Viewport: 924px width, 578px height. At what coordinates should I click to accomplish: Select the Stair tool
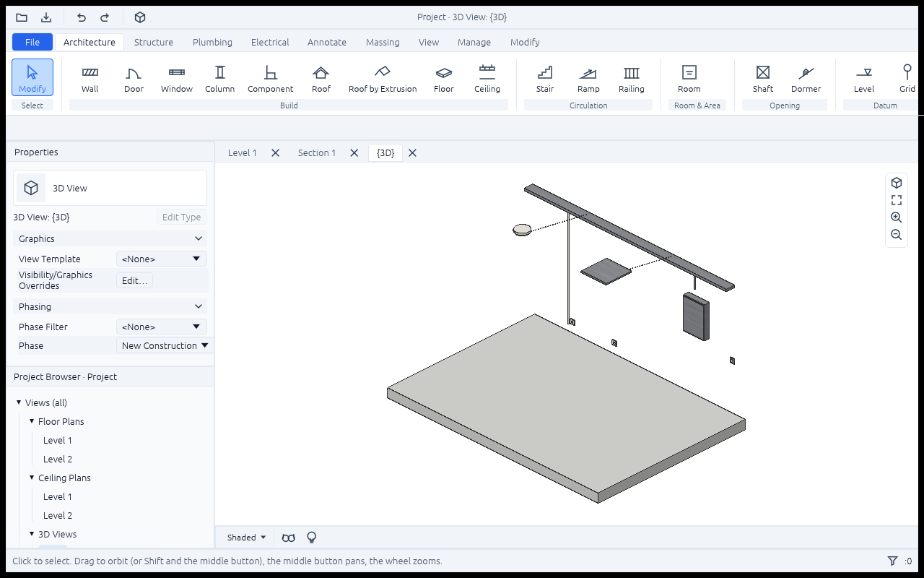click(545, 78)
